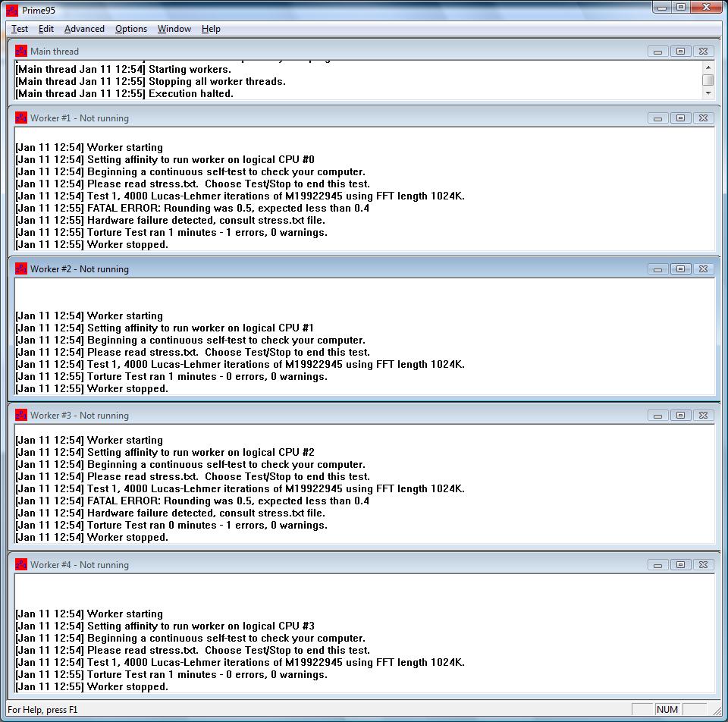Minimize the Main thread child window

658,52
